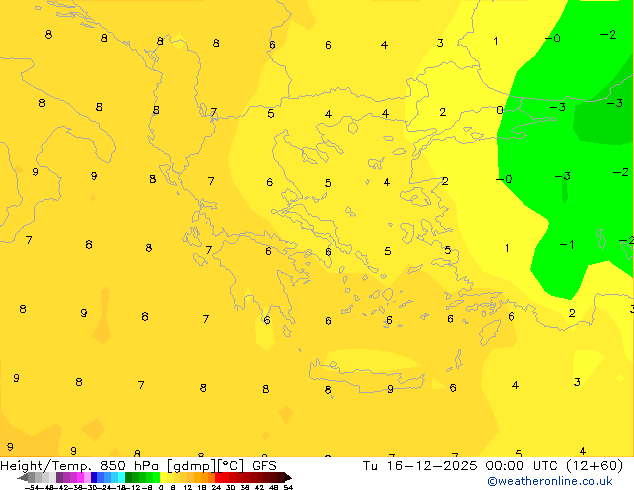Click the '(12+60)' forecast offset text

coord(595,466)
